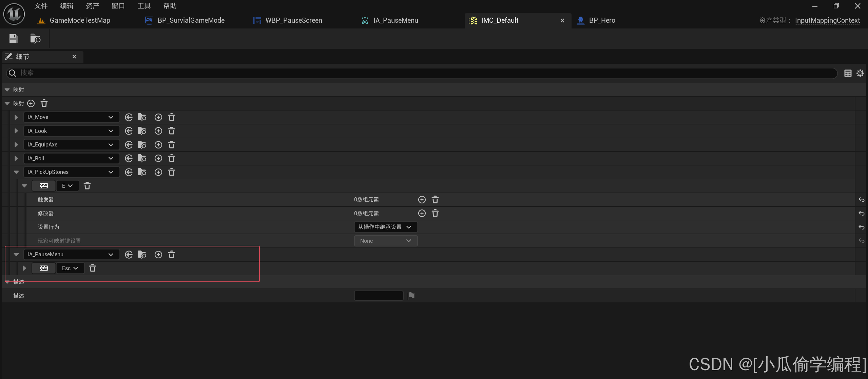Expand the IA_Move mapping row

coord(16,117)
